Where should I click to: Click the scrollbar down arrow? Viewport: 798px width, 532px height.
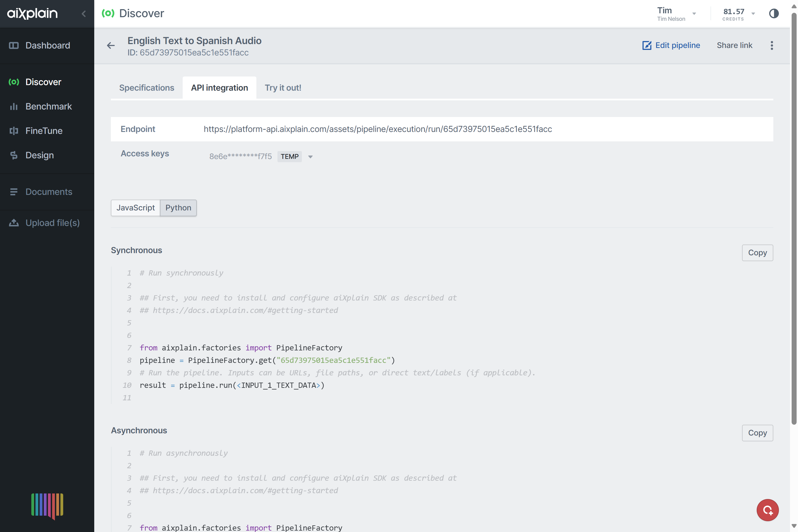[x=794, y=526]
